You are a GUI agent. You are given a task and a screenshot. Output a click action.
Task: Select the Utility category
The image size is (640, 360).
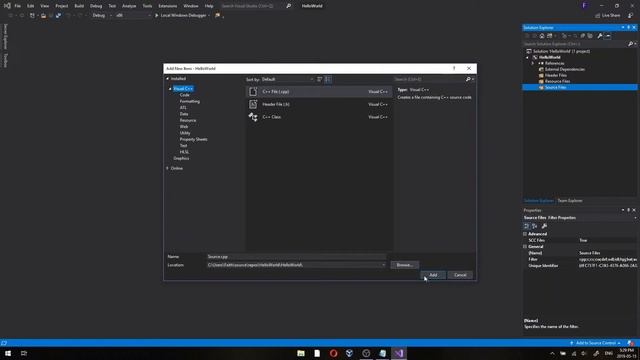(x=185, y=133)
